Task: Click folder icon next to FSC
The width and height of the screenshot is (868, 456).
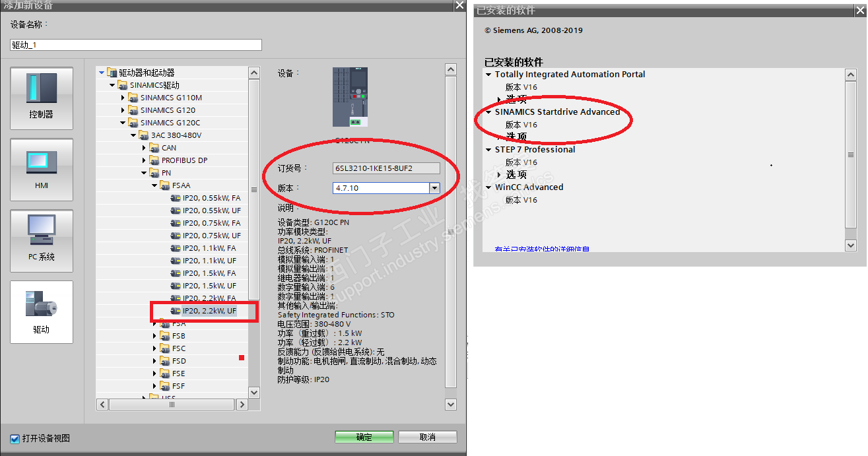Action: pyautogui.click(x=165, y=348)
